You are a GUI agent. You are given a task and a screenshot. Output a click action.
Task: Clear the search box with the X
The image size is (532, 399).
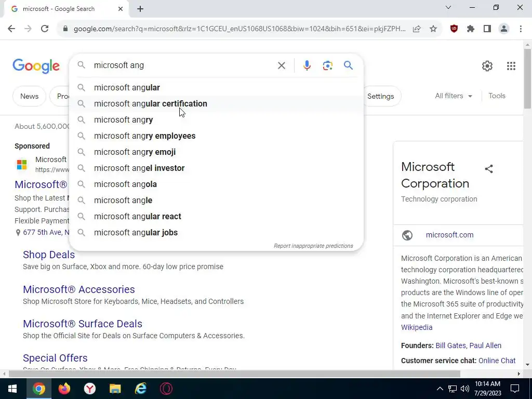[x=282, y=65]
